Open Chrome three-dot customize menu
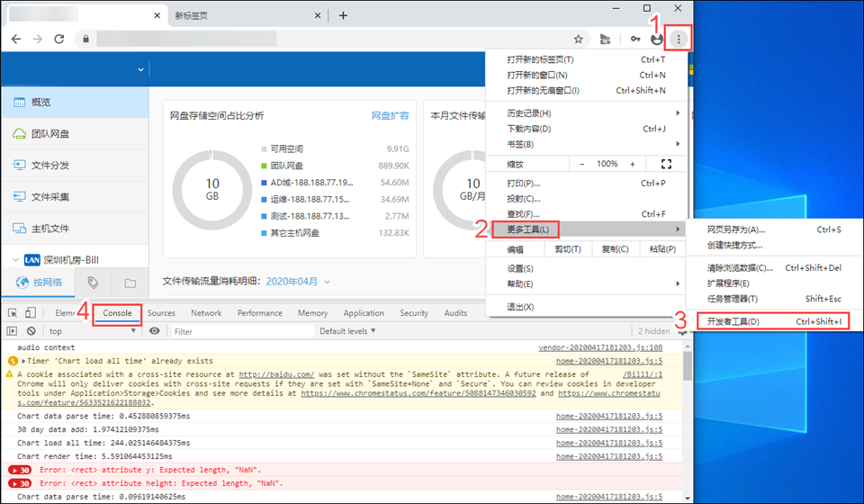 click(679, 39)
